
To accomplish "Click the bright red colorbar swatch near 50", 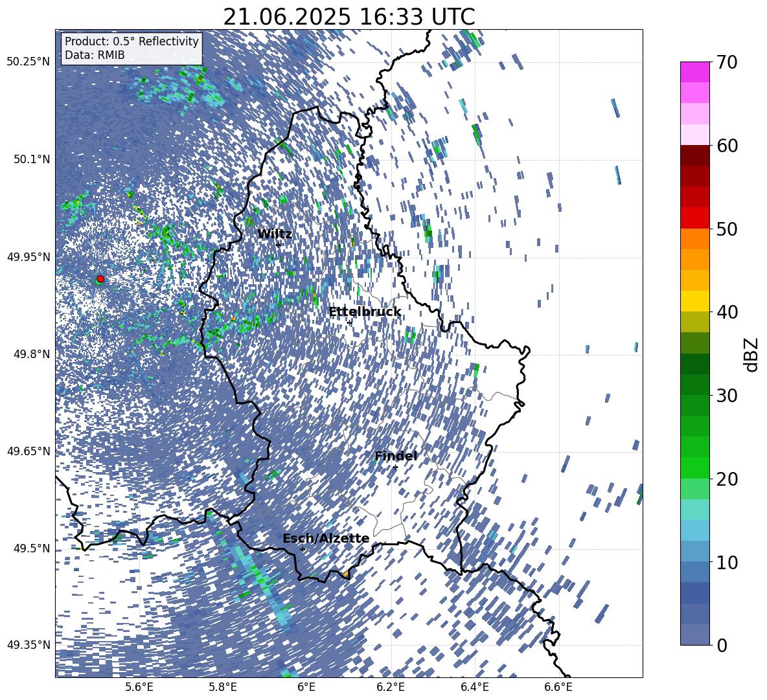I will [694, 218].
